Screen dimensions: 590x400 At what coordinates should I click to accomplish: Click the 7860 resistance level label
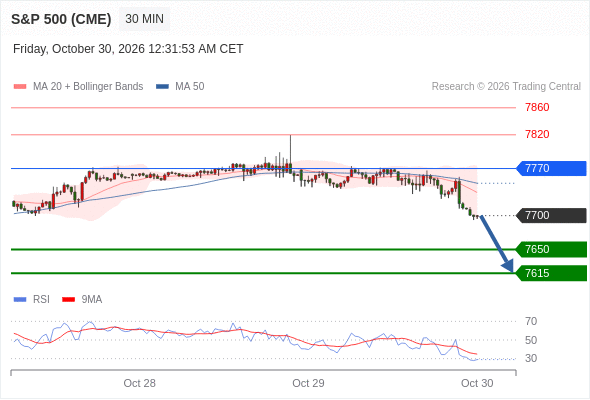point(537,108)
